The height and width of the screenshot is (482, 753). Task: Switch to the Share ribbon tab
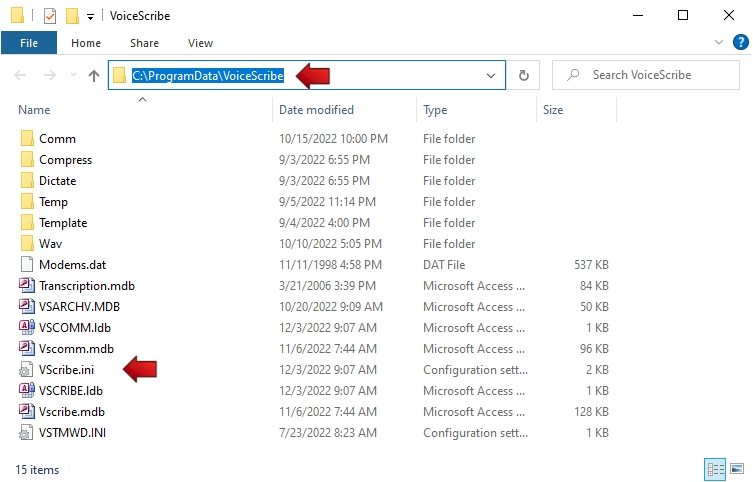(x=144, y=43)
